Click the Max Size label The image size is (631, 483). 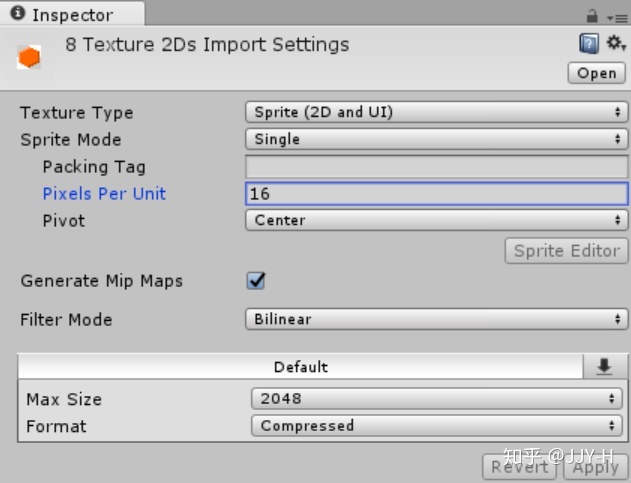[64, 399]
